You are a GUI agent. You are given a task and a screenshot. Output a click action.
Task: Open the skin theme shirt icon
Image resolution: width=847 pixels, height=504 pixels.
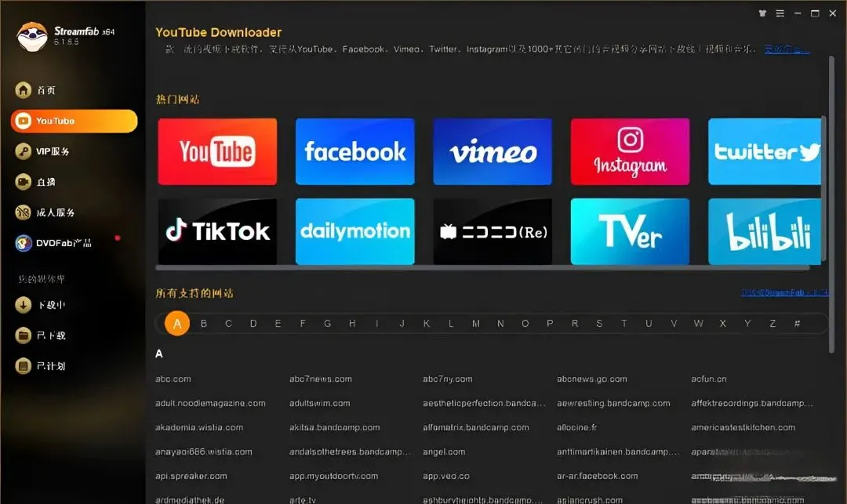click(762, 13)
